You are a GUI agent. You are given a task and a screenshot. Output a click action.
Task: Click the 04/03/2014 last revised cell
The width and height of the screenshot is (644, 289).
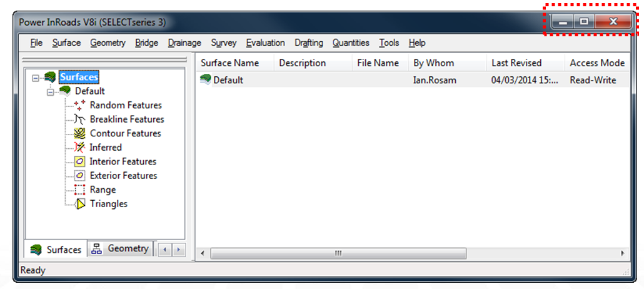525,80
